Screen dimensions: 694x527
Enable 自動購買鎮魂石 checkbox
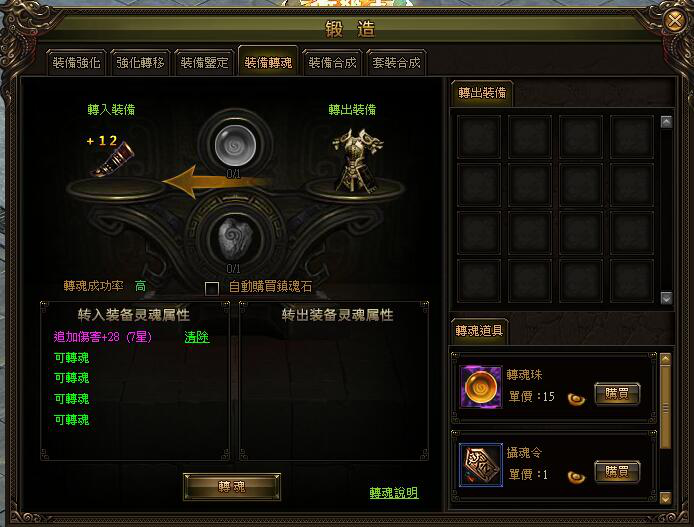212,289
